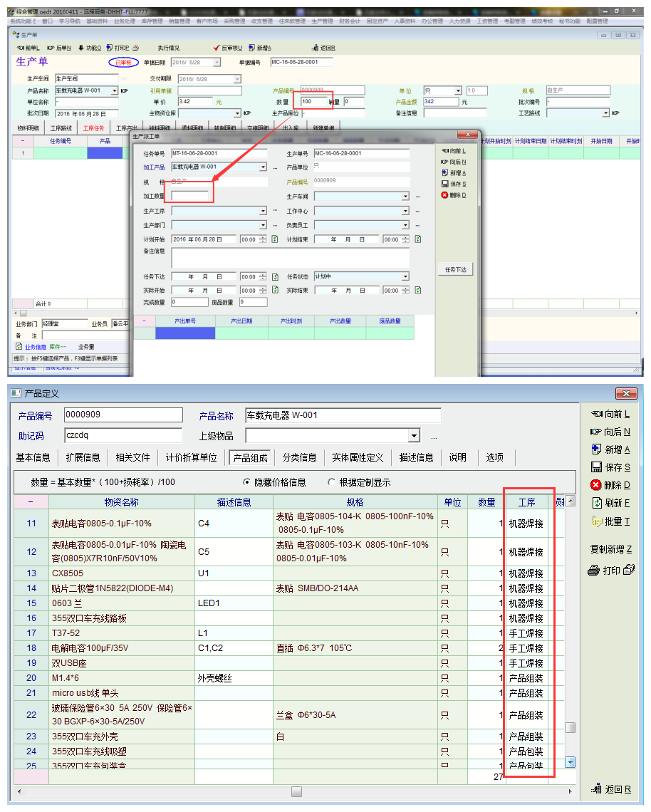Image resolution: width=651 pixels, height=812 pixels.
Task: Open the 上级物品 dropdown
Action: click(414, 436)
